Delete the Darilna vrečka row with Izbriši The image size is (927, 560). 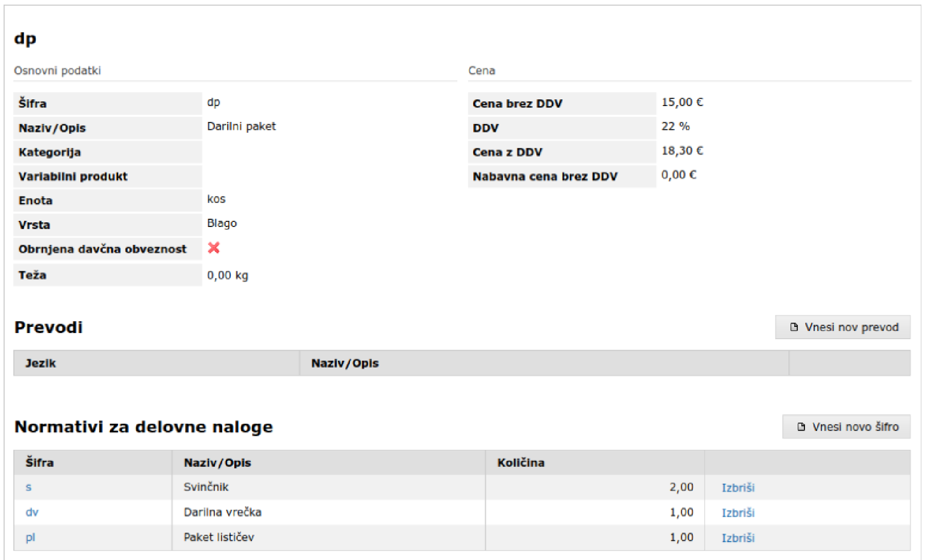tap(737, 513)
